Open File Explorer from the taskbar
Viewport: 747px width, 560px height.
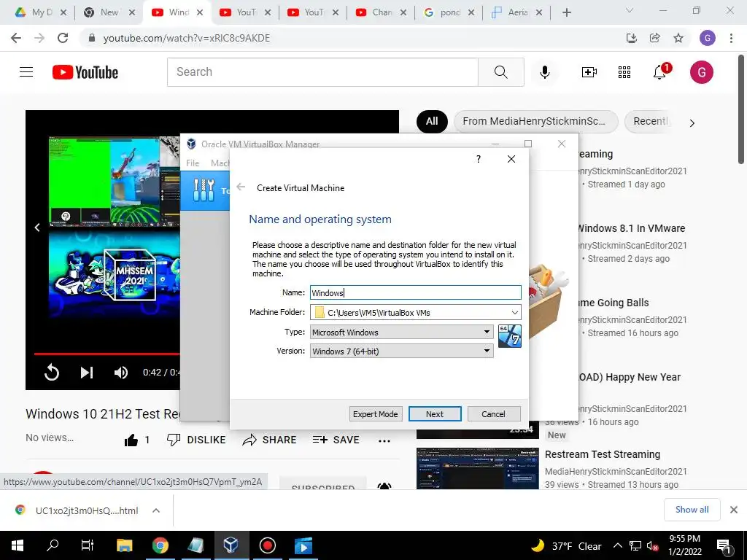click(x=124, y=545)
